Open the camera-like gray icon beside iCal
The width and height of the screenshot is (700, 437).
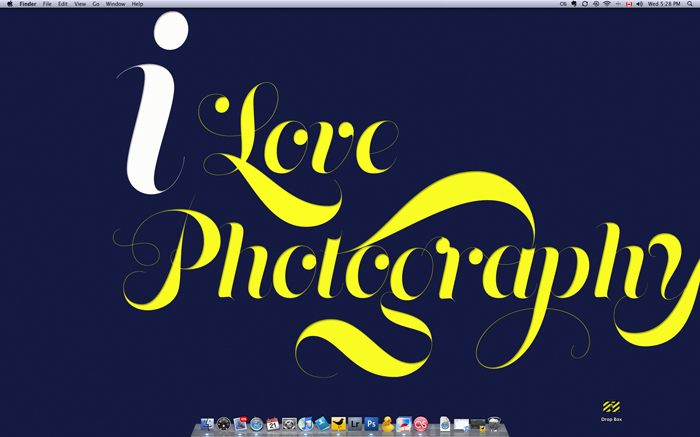pyautogui.click(x=289, y=424)
